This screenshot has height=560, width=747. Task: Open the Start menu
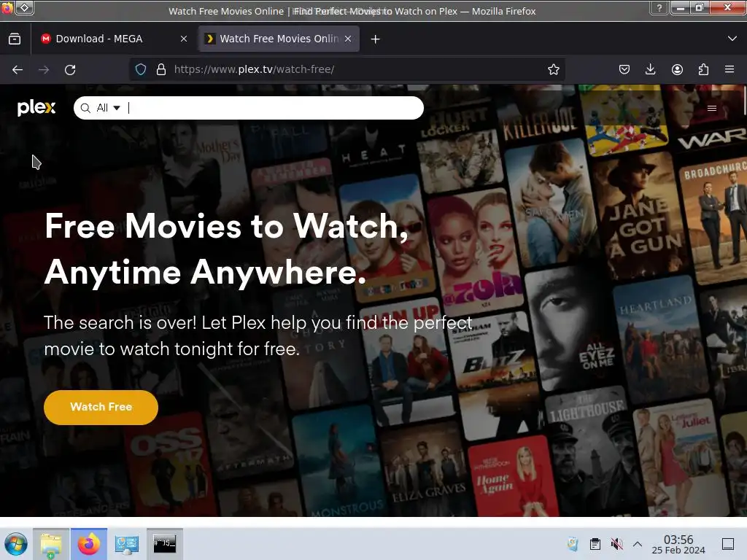tap(16, 544)
